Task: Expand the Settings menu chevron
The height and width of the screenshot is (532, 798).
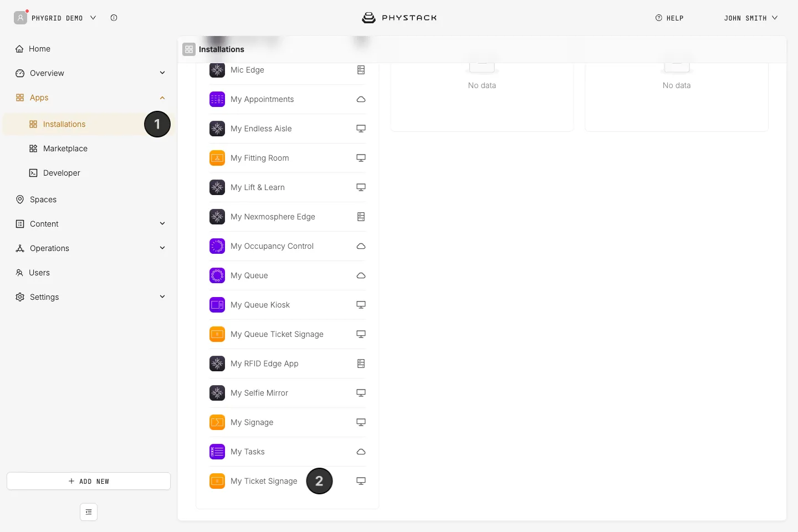Action: 162,296
